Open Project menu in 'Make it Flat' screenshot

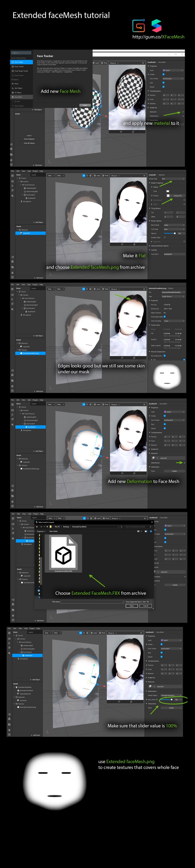(35, 171)
